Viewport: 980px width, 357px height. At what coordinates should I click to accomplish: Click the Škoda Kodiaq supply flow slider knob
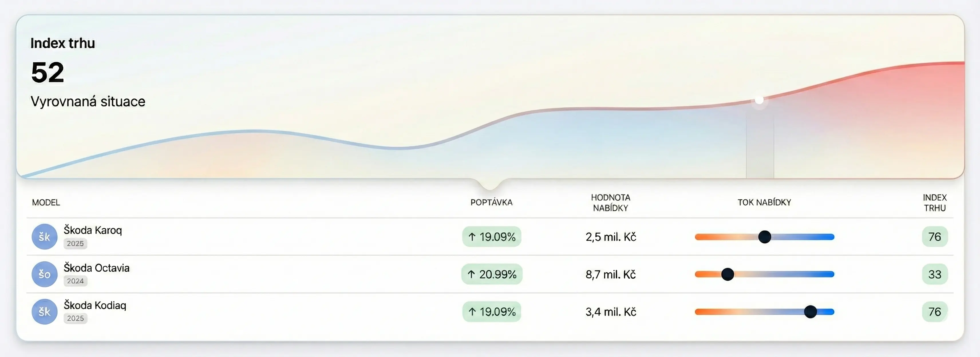pos(810,312)
